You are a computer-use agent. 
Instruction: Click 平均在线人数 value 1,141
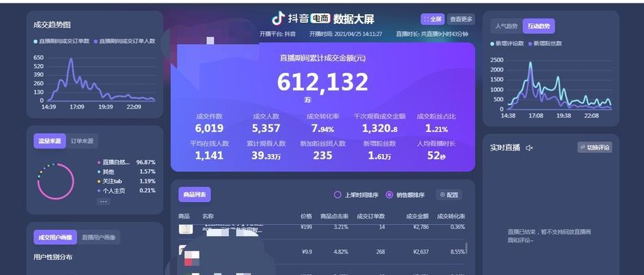pyautogui.click(x=210, y=155)
